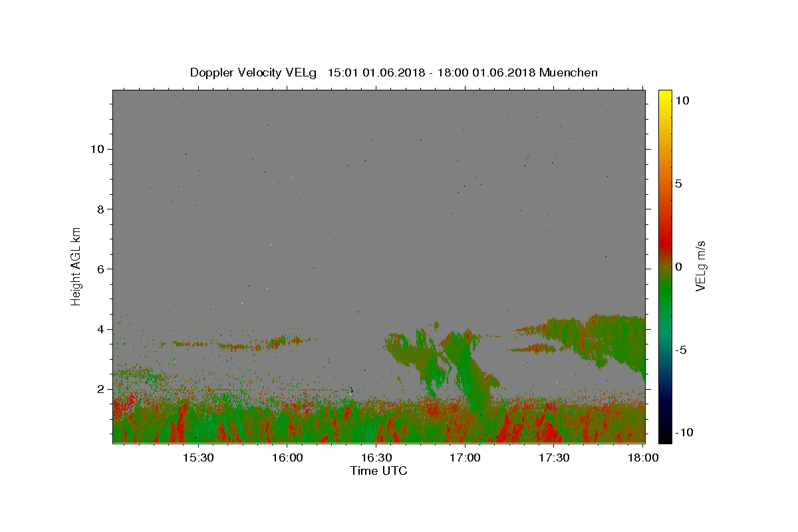Click colorbar value label 5
This screenshot has height=532, width=798.
click(678, 184)
